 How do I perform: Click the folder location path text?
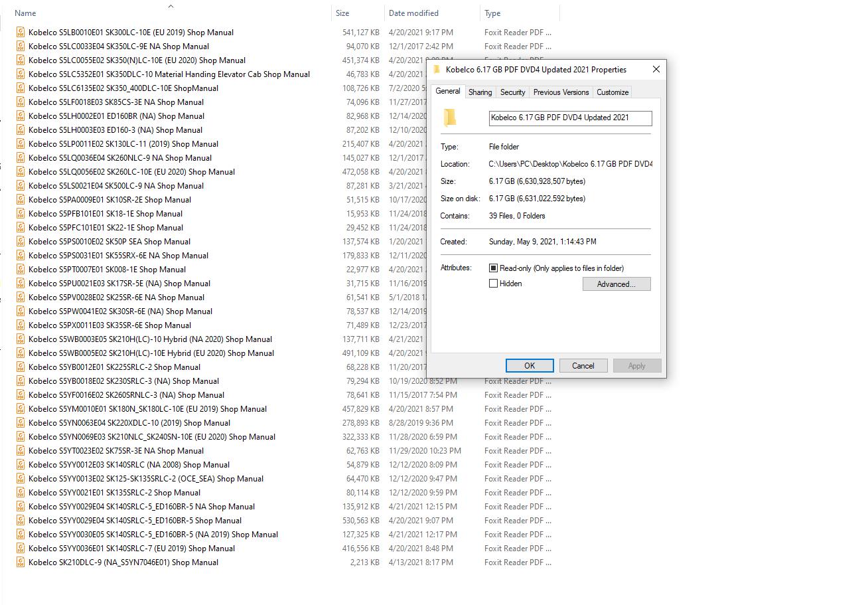click(571, 163)
